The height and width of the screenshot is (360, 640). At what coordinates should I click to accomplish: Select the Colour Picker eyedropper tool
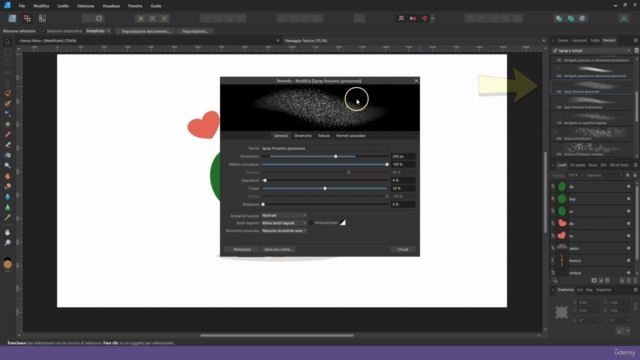click(7, 218)
